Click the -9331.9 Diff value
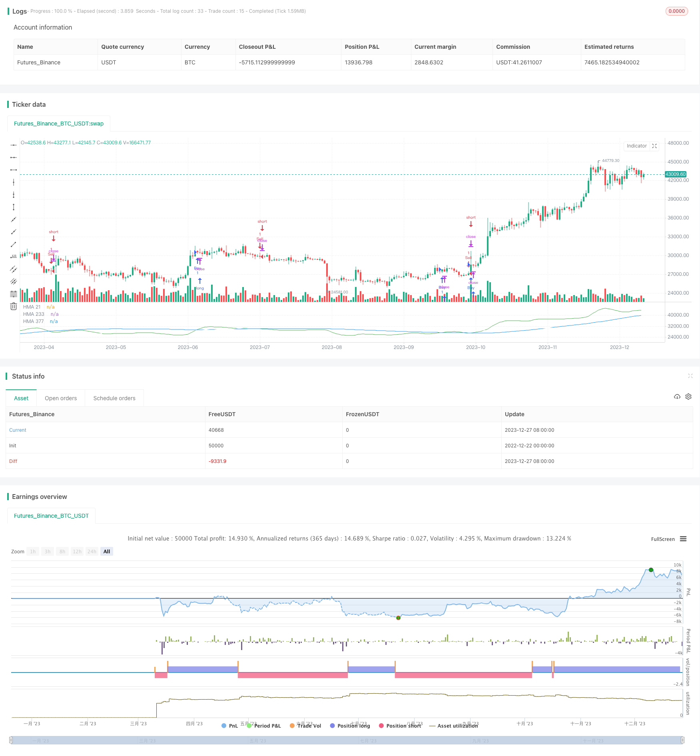This screenshot has height=756, width=700. point(217,461)
